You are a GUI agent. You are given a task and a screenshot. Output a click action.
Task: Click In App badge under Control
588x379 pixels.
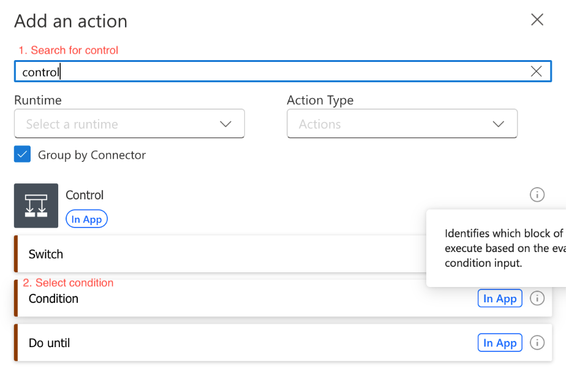(x=86, y=220)
